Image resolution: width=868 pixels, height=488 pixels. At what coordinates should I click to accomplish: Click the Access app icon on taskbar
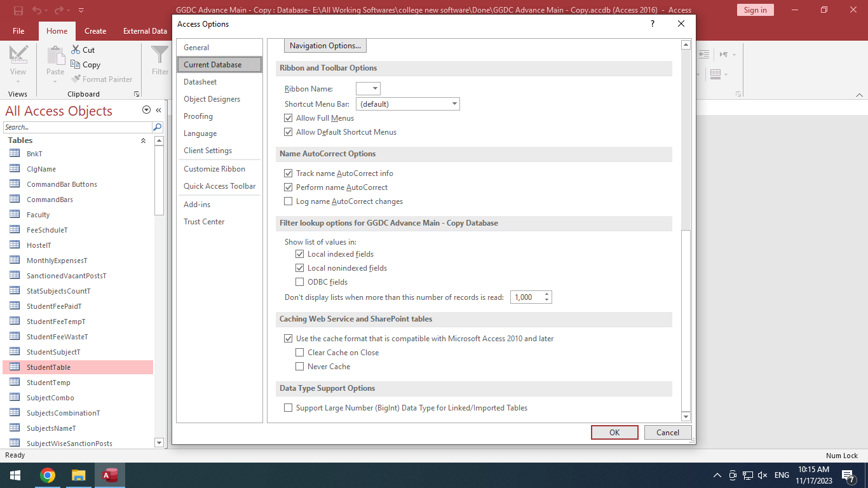(111, 475)
